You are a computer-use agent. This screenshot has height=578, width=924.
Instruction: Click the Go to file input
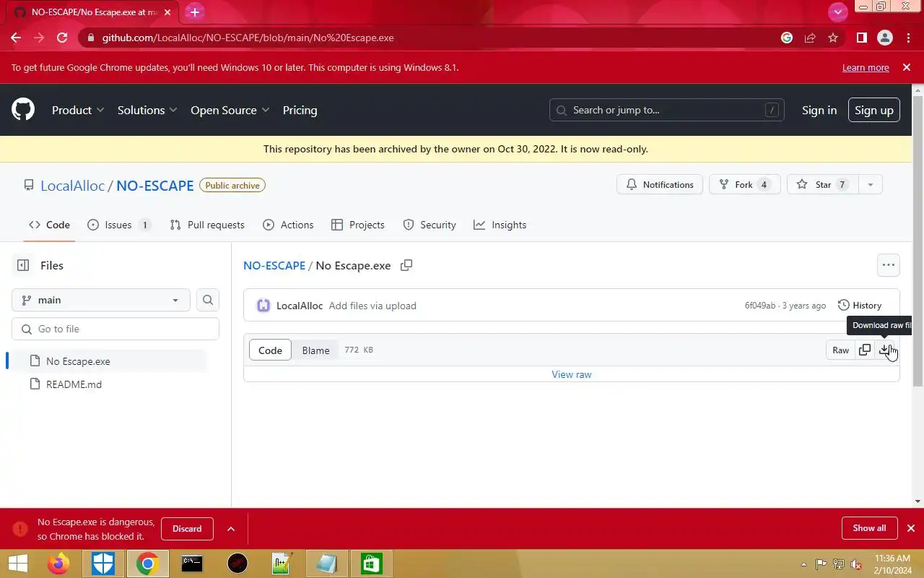point(115,329)
